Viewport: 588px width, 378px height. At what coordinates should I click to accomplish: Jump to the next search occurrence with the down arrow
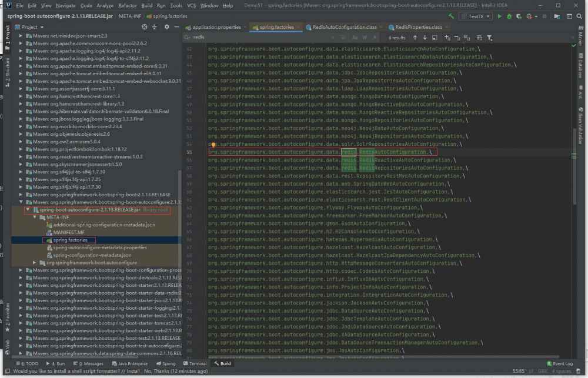click(x=425, y=38)
